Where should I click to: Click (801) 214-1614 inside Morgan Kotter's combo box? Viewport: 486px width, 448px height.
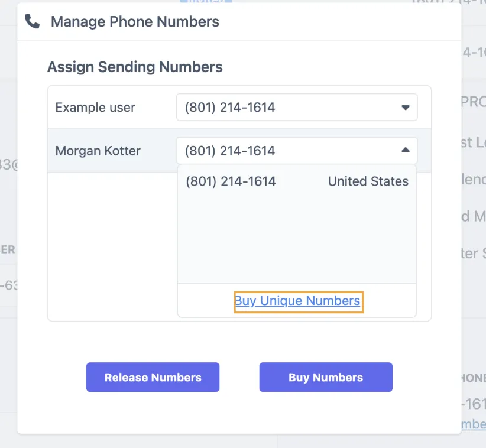point(231,150)
